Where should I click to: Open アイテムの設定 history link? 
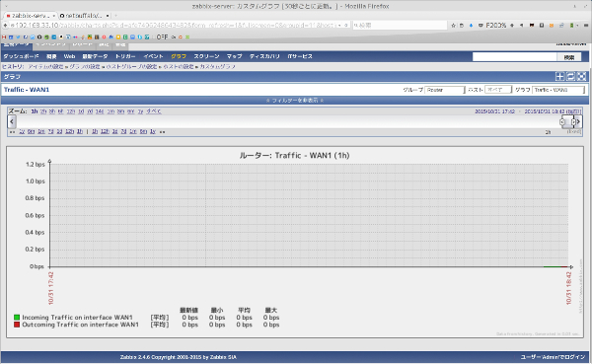[45, 66]
